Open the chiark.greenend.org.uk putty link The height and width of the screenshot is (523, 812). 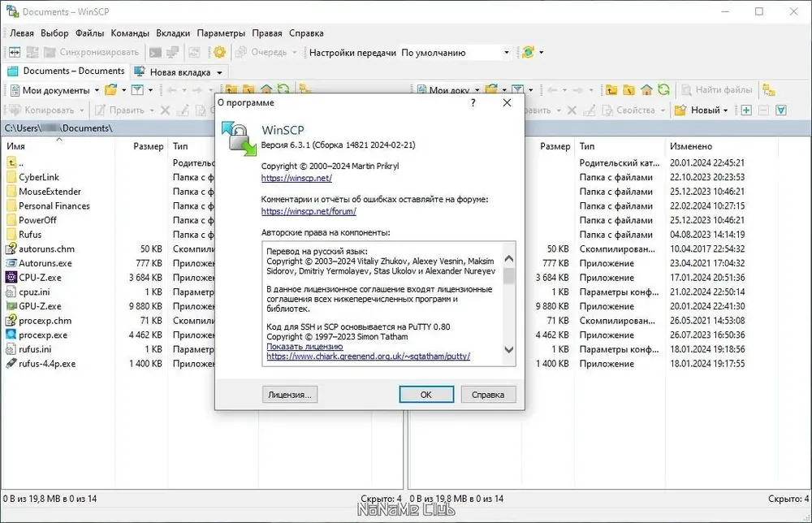pos(368,357)
